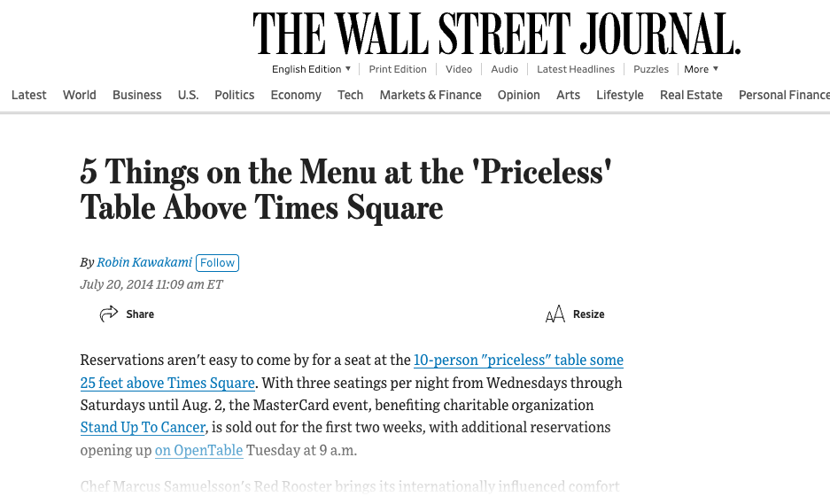View Latest Headlines
This screenshot has width=830, height=504.
click(x=576, y=69)
